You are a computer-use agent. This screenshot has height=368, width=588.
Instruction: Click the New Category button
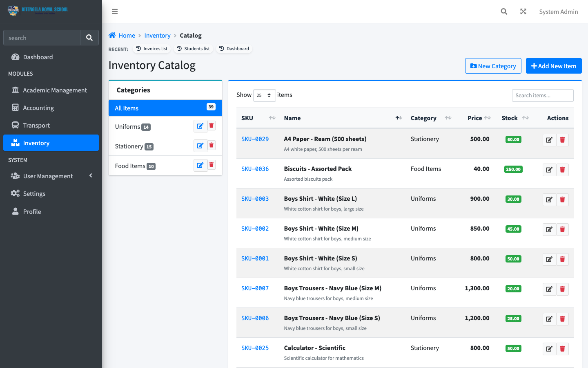493,66
